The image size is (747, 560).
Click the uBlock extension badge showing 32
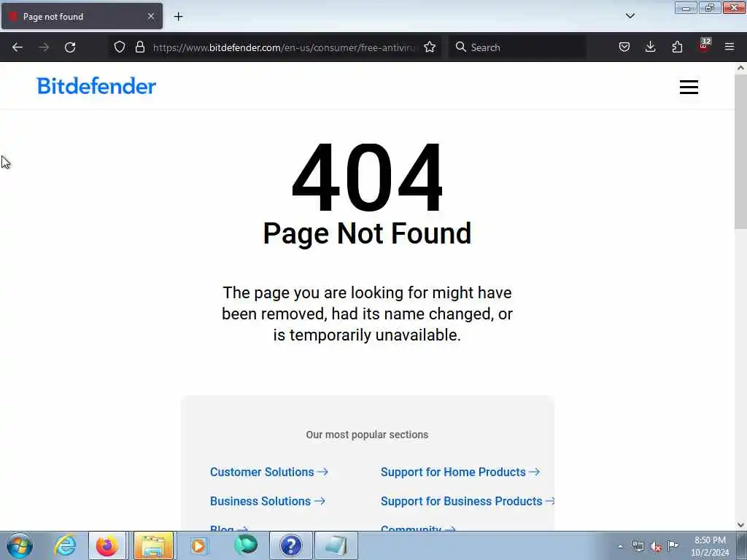pyautogui.click(x=704, y=45)
